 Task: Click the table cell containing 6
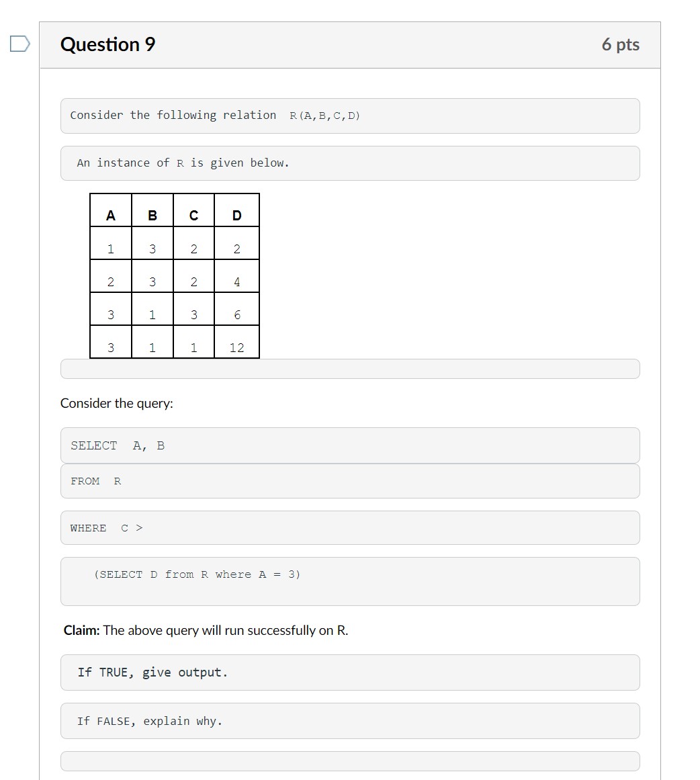point(236,312)
